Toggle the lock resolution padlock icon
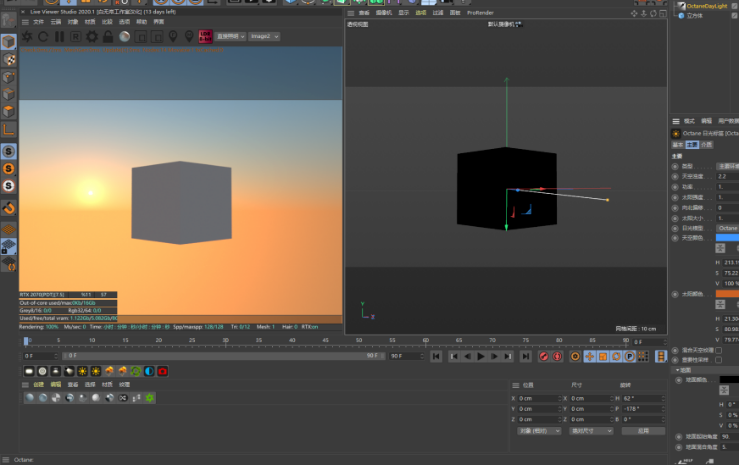Image resolution: width=739 pixels, height=465 pixels. 108,37
